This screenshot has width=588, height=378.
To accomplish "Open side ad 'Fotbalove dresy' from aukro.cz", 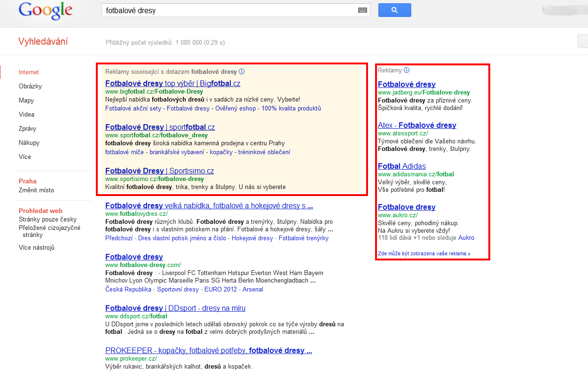I will pyautogui.click(x=407, y=207).
